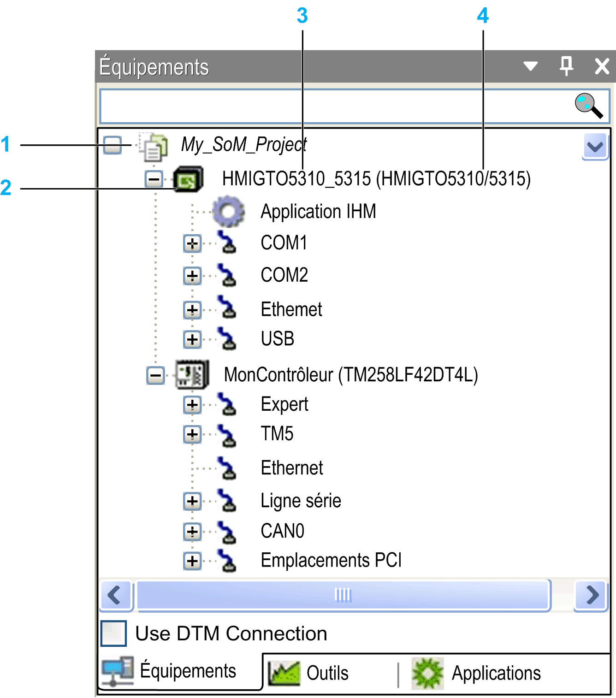Select the HMIGTO5310_5315 (HMIGTO5310/5315) row
Viewport: 616px width, 698px height.
pos(376,179)
